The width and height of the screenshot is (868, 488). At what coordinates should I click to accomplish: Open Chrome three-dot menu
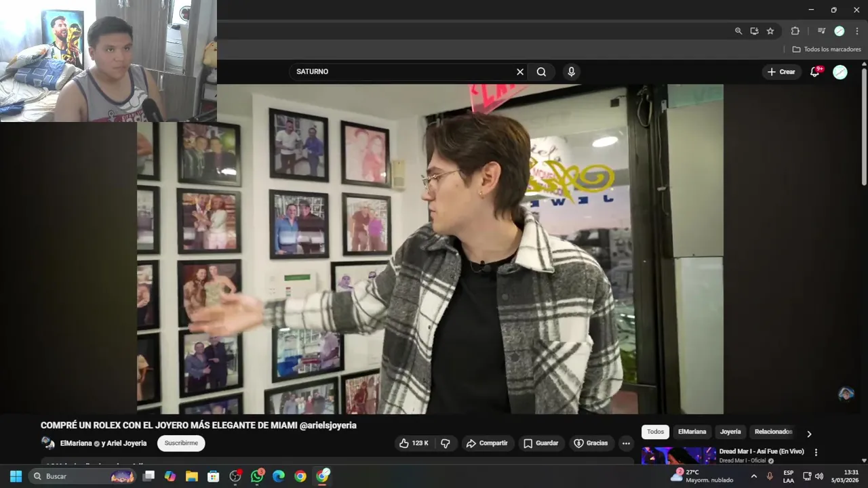click(857, 31)
